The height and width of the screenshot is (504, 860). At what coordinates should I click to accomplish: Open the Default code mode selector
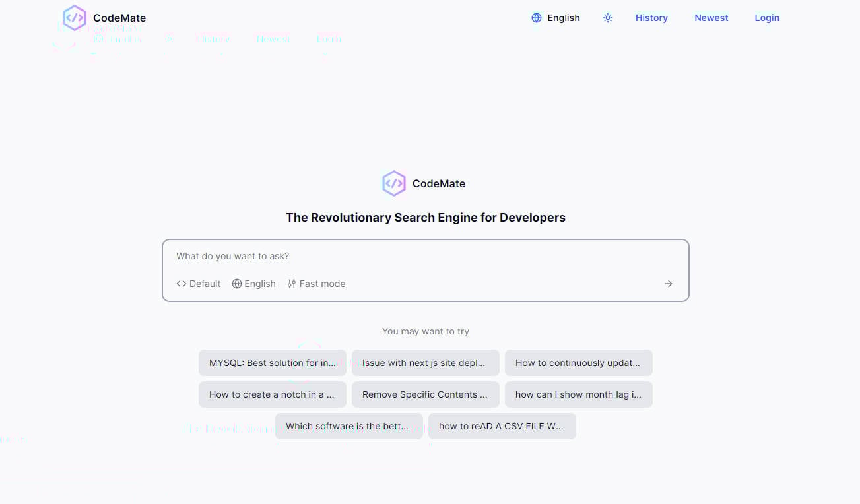(x=199, y=284)
